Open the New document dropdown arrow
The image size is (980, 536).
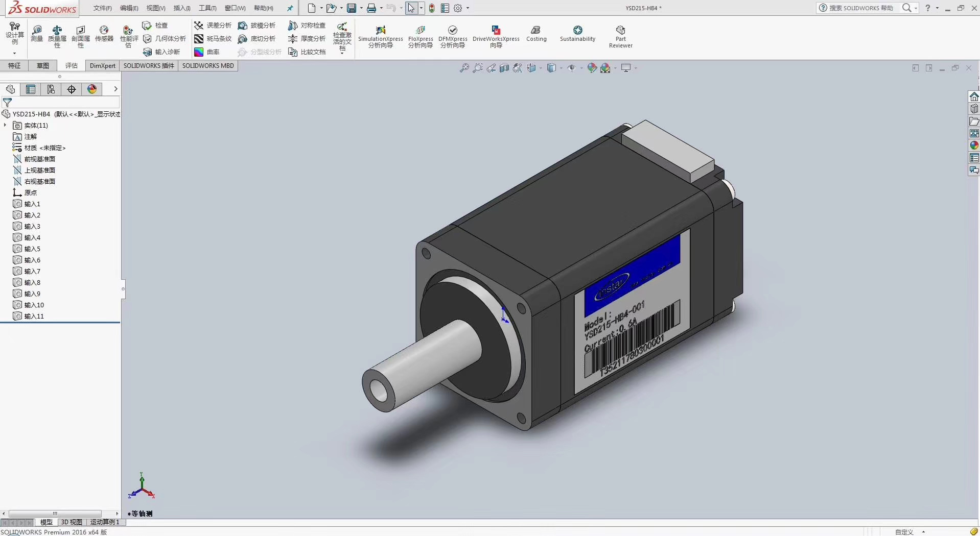pyautogui.click(x=321, y=8)
